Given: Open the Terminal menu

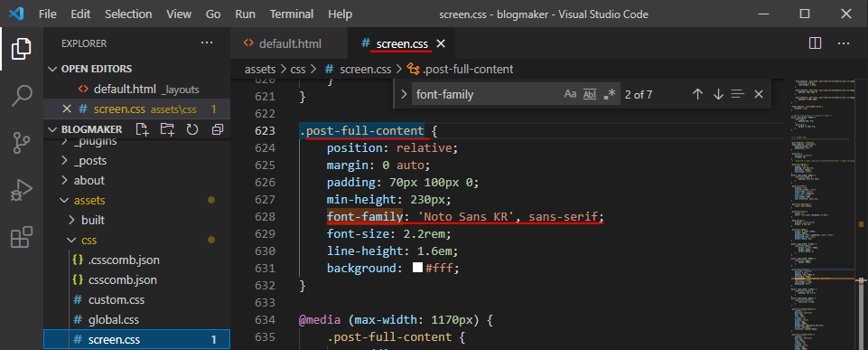Looking at the screenshot, I should 292,14.
